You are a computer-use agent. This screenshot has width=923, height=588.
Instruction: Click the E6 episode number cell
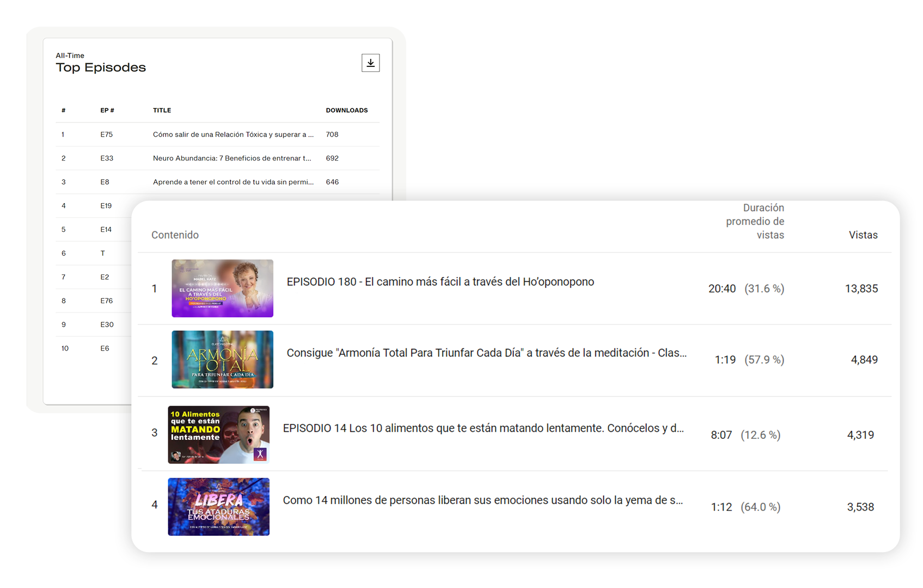[105, 348]
